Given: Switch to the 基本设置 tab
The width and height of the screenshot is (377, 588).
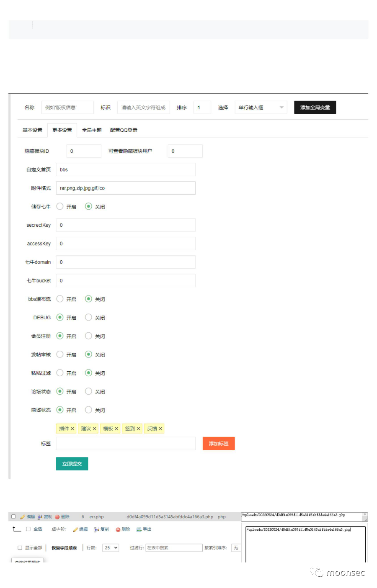Looking at the screenshot, I should 32,130.
